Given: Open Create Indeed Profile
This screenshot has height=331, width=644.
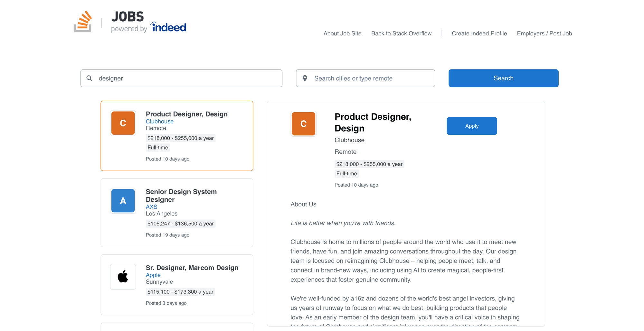Looking at the screenshot, I should (x=479, y=33).
